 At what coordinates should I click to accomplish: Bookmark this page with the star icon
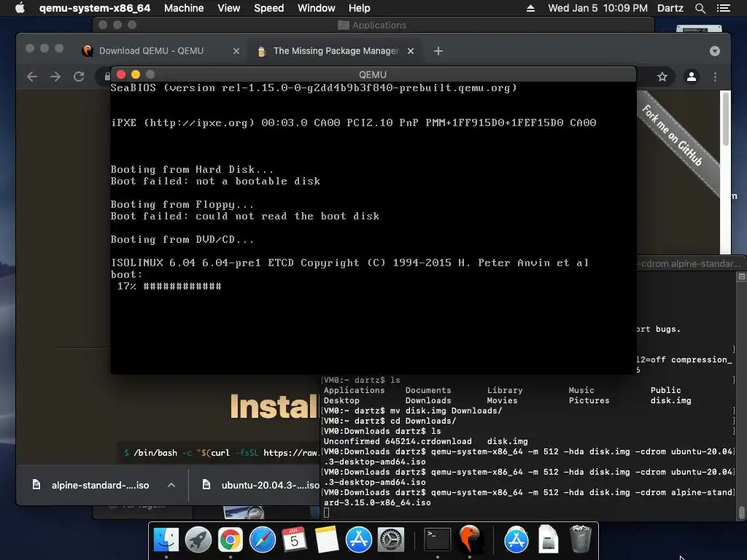[x=662, y=77]
